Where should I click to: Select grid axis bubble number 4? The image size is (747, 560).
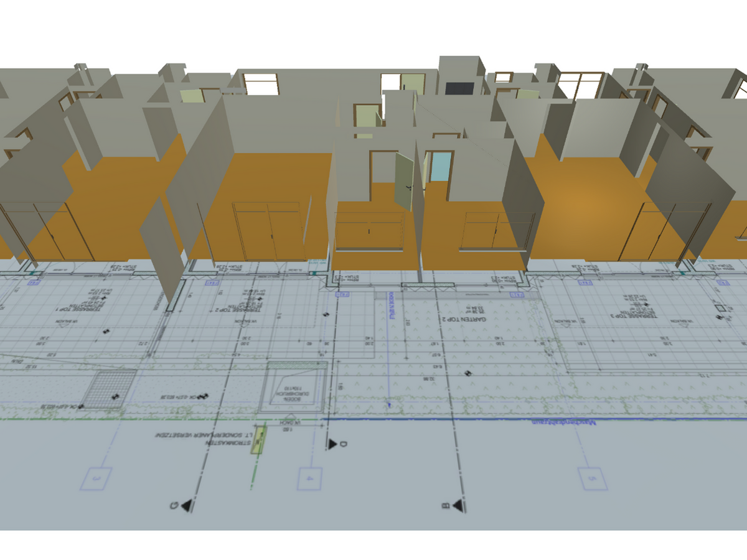(x=309, y=478)
